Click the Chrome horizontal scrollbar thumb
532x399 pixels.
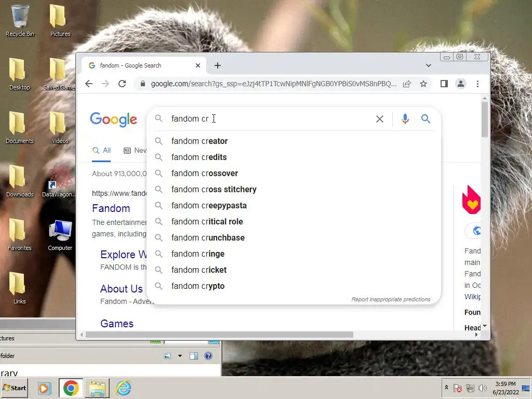click(x=219, y=335)
